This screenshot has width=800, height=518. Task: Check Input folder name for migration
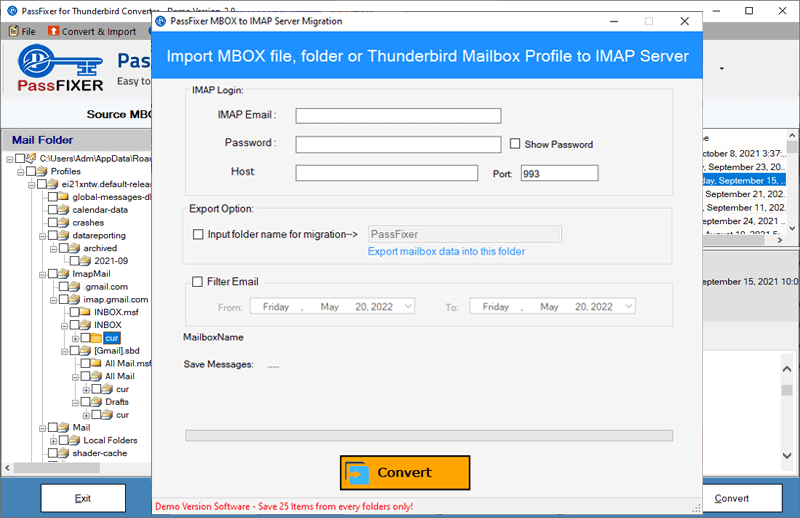[198, 234]
